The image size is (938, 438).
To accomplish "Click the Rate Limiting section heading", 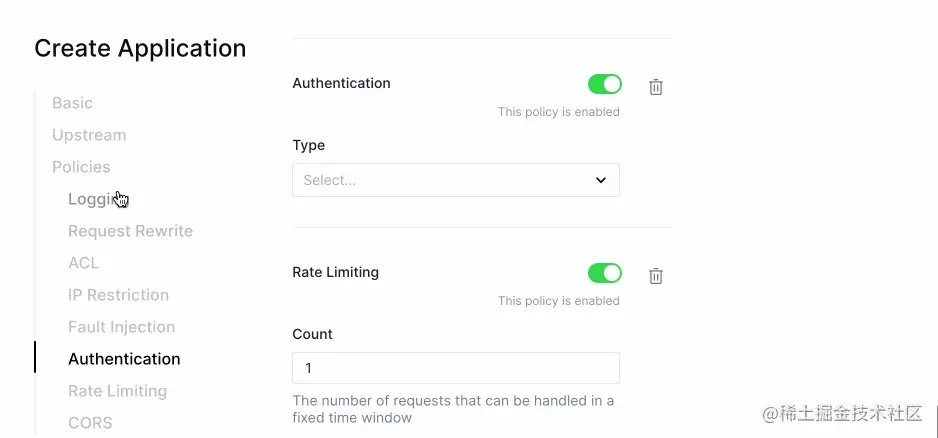I will click(335, 272).
